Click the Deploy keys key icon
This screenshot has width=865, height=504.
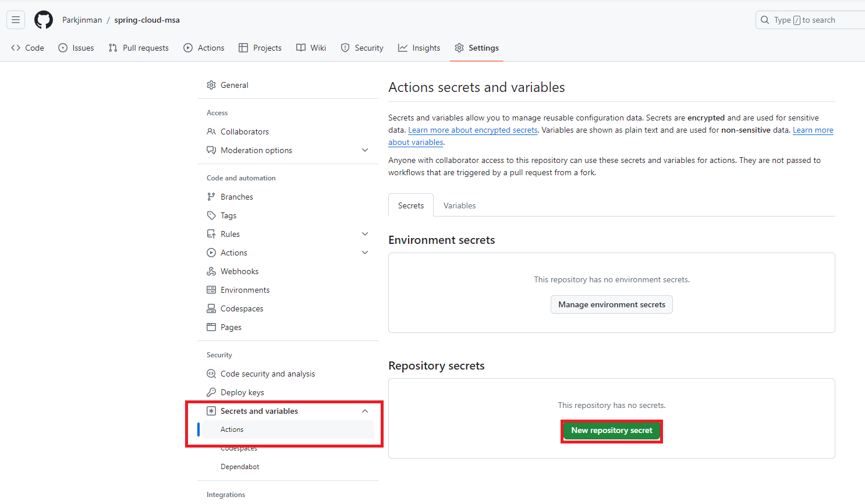[211, 392]
